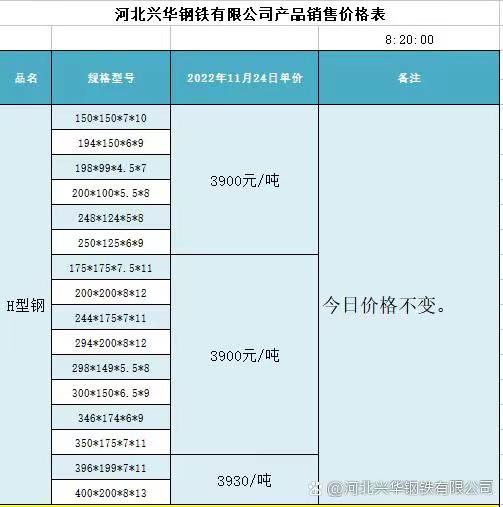Click the first 3900元/吨 price cell
The width and height of the screenshot is (503, 507).
click(x=244, y=180)
